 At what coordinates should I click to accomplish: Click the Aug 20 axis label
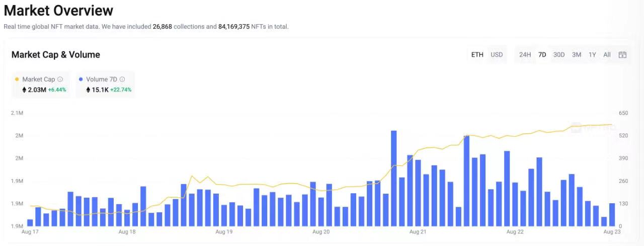click(x=321, y=232)
